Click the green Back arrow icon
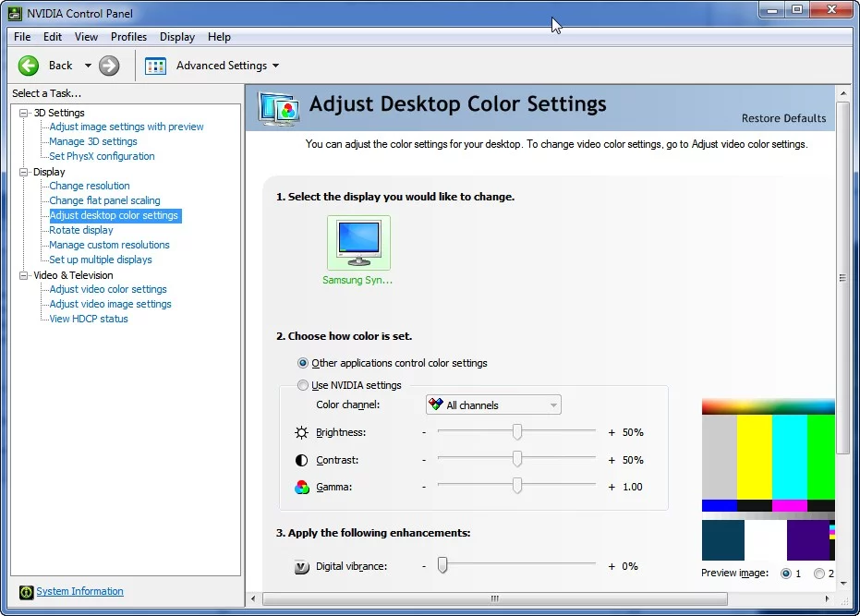This screenshot has height=616, width=860. (x=29, y=66)
